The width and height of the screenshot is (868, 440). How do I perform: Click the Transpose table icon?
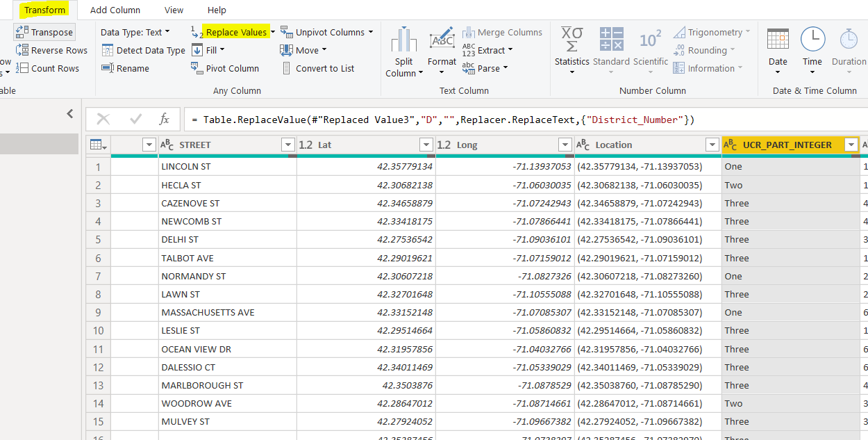click(x=22, y=32)
